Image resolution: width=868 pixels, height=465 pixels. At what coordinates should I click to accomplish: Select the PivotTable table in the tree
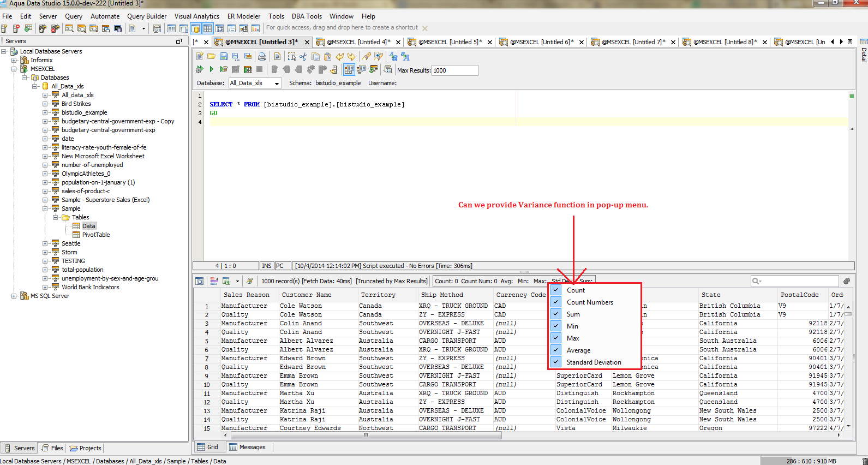pyautogui.click(x=96, y=235)
